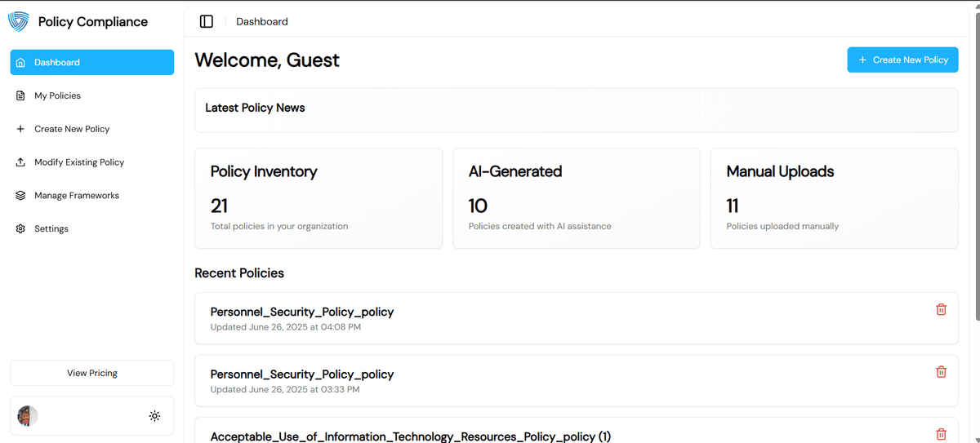Click the View Pricing button
Image resolution: width=980 pixels, height=443 pixels.
click(x=91, y=373)
